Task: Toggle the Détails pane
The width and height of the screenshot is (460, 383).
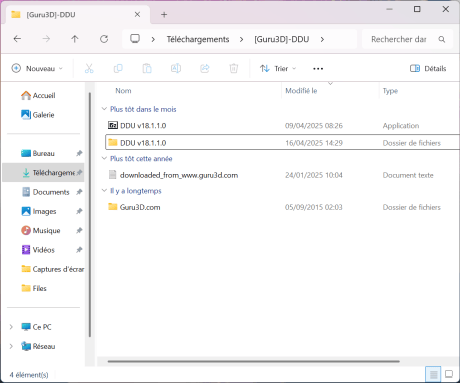Action: click(x=428, y=68)
